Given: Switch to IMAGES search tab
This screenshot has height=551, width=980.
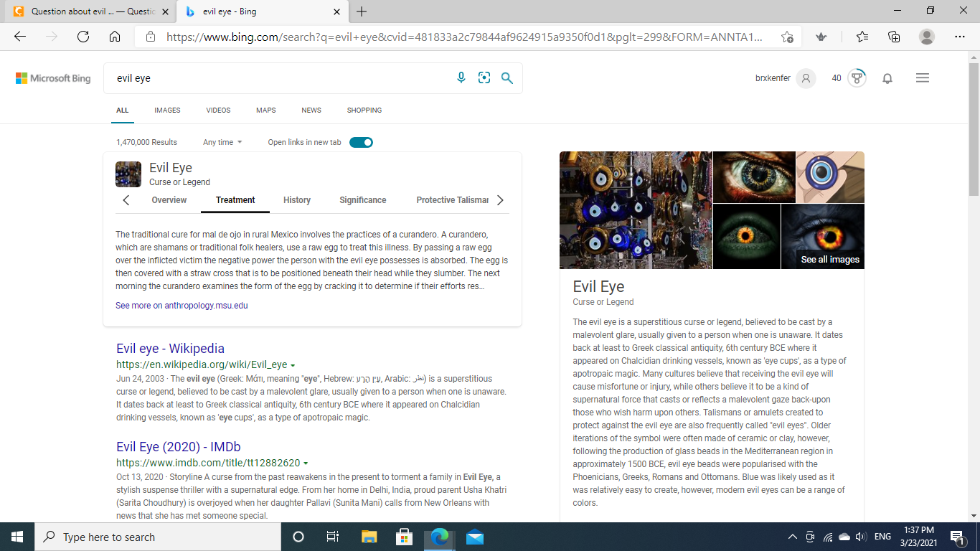Looking at the screenshot, I should 167,110.
